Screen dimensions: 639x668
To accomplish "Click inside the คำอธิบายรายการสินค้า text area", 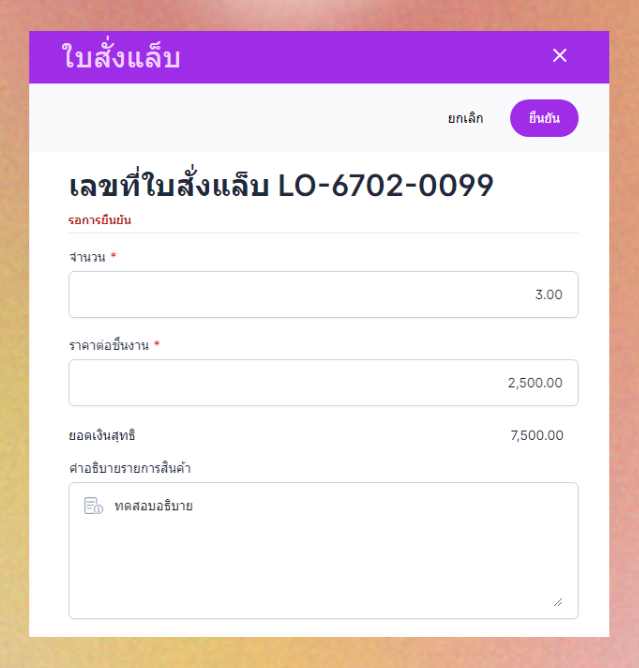I will point(323,550).
